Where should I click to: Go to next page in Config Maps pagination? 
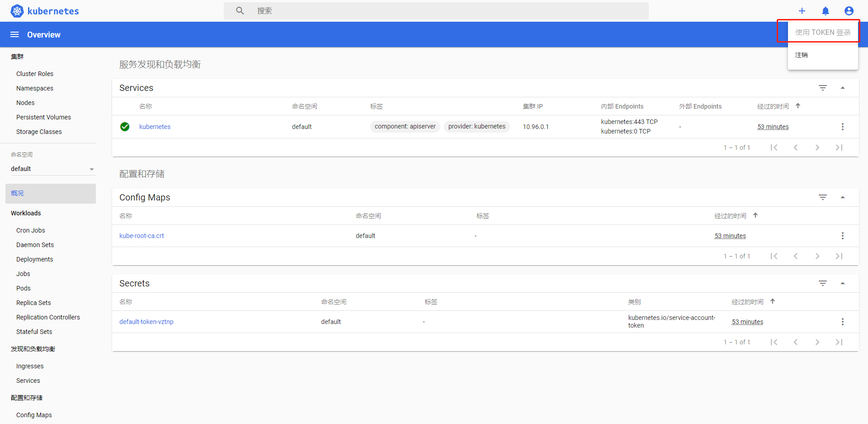[817, 256]
